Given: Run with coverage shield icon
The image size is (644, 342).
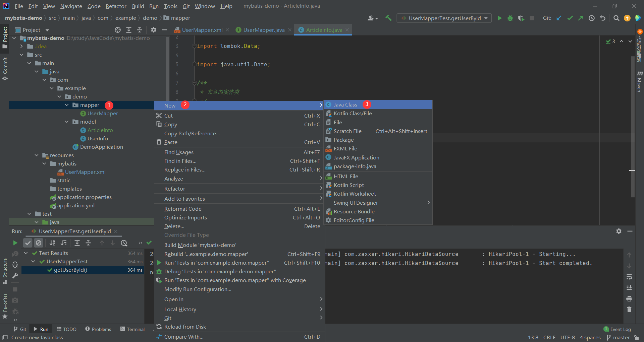Looking at the screenshot, I should (x=521, y=18).
